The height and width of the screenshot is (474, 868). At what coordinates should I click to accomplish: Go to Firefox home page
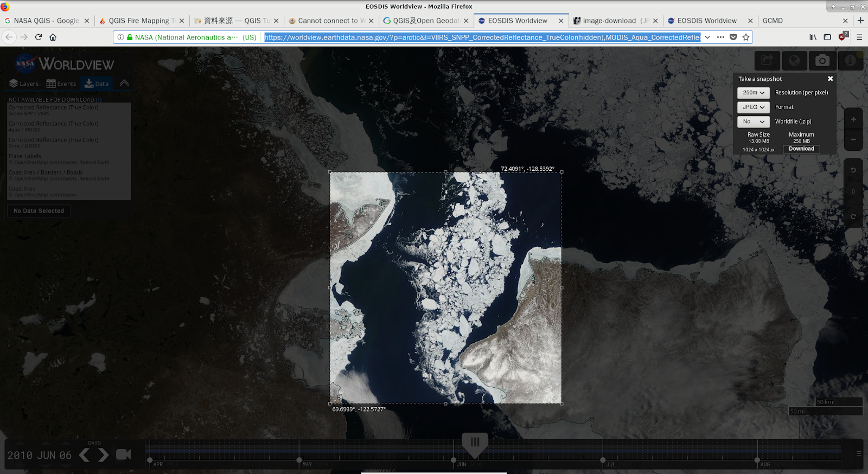pyautogui.click(x=53, y=37)
